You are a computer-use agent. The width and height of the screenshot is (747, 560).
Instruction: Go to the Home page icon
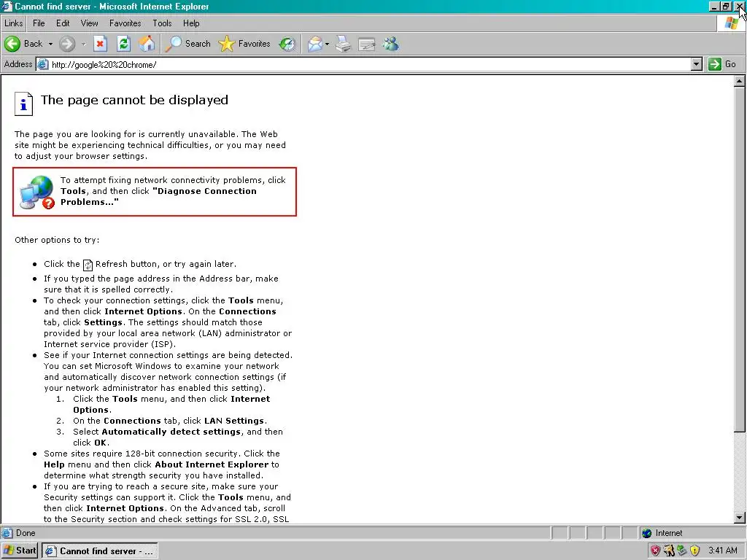point(147,44)
